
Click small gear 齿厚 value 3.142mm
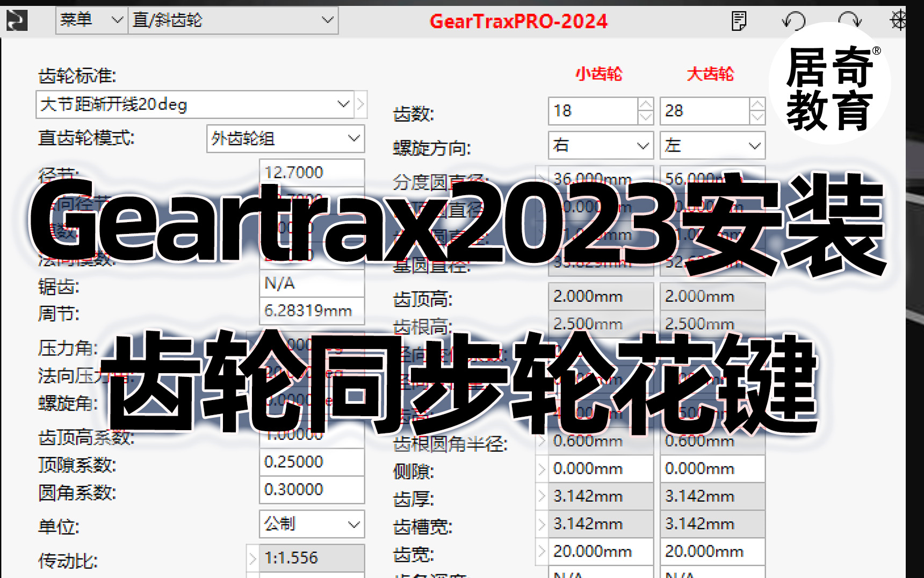(601, 496)
